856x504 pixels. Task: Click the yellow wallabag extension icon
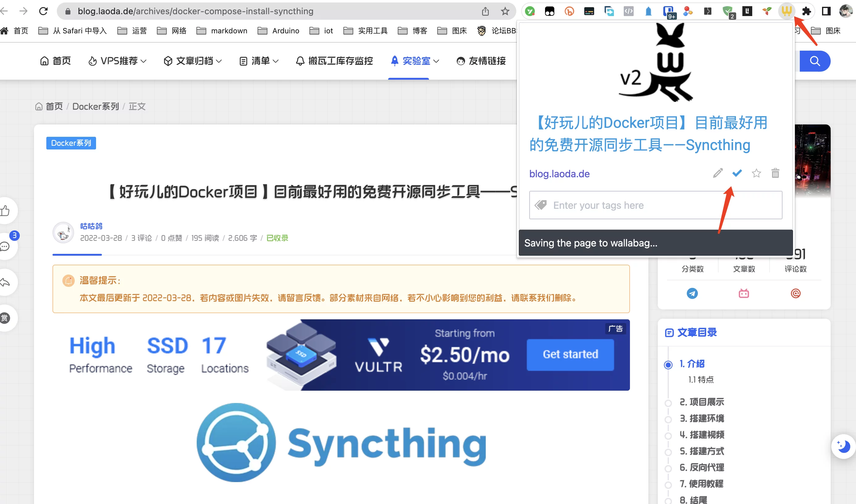786,11
